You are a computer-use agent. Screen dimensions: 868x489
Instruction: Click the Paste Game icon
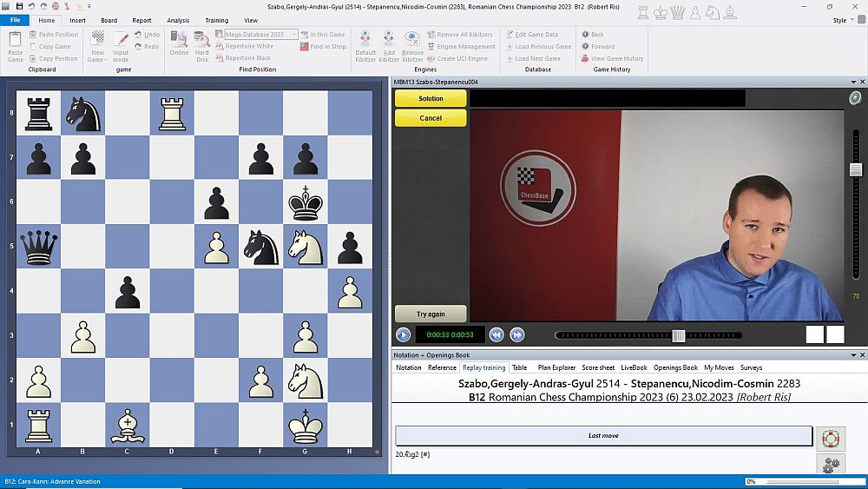[x=16, y=45]
